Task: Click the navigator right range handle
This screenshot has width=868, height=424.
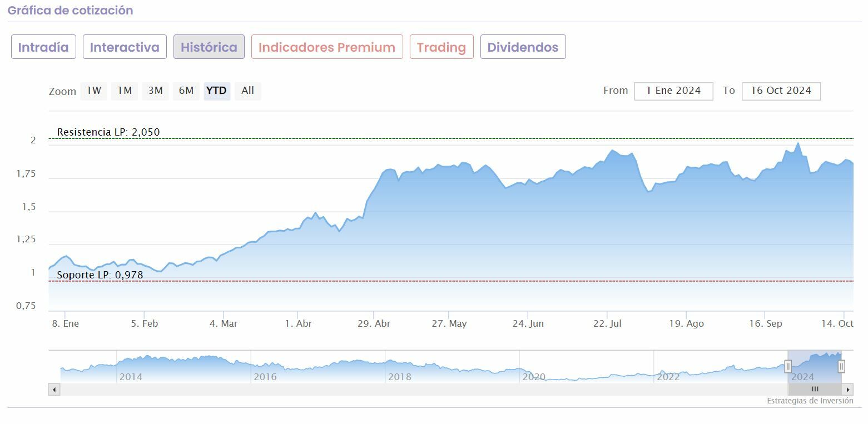Action: click(841, 366)
